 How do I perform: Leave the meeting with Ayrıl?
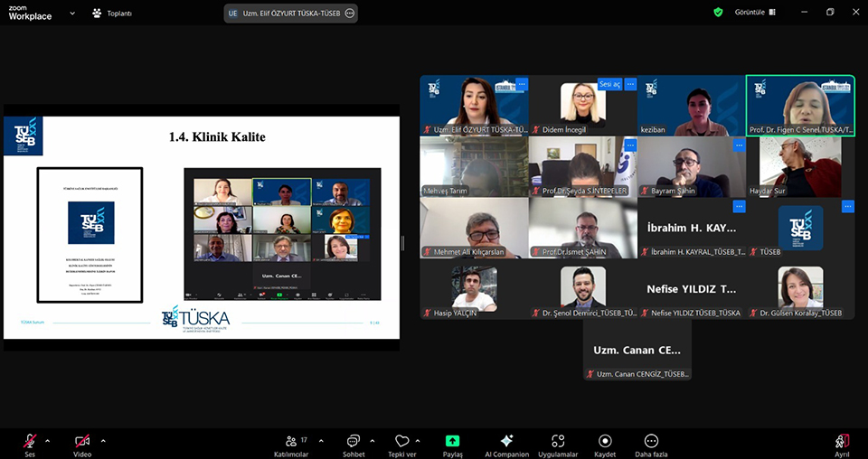click(842, 443)
